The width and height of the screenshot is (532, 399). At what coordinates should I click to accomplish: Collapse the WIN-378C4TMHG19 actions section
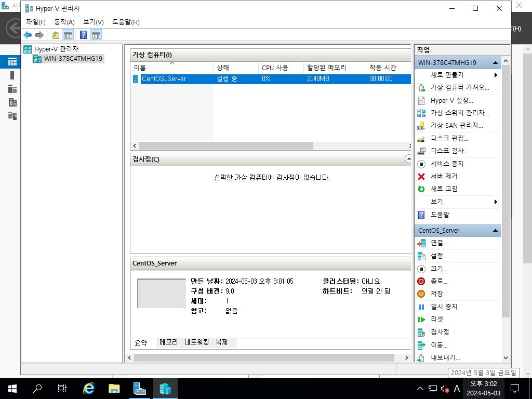(x=495, y=63)
